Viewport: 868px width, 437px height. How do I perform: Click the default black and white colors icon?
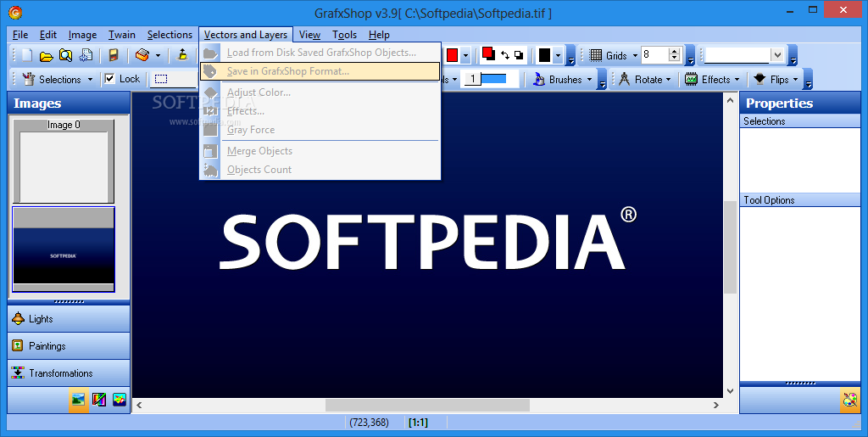(519, 55)
